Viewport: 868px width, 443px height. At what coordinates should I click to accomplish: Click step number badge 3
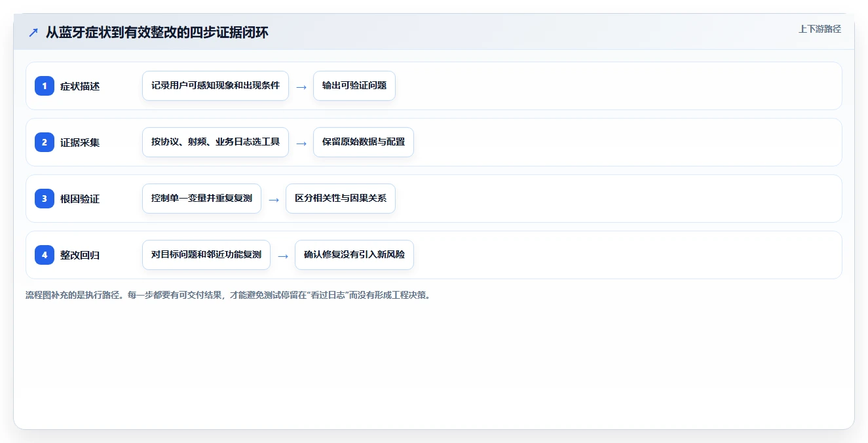pos(45,199)
